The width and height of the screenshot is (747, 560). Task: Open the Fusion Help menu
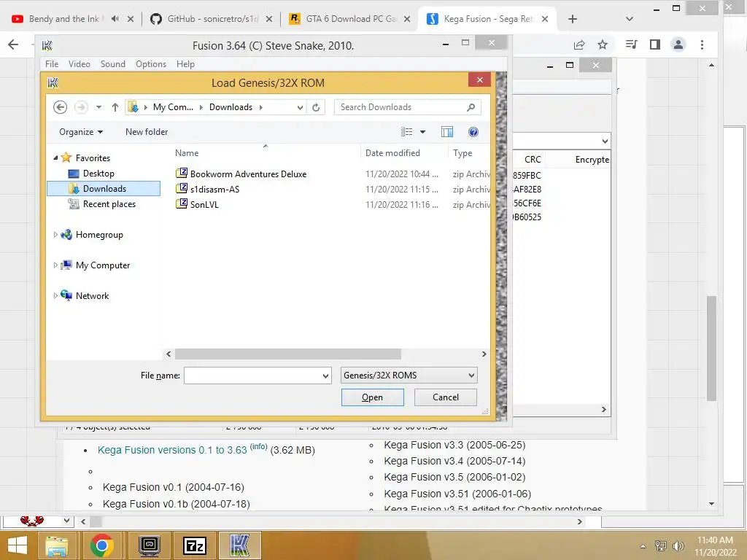(185, 64)
